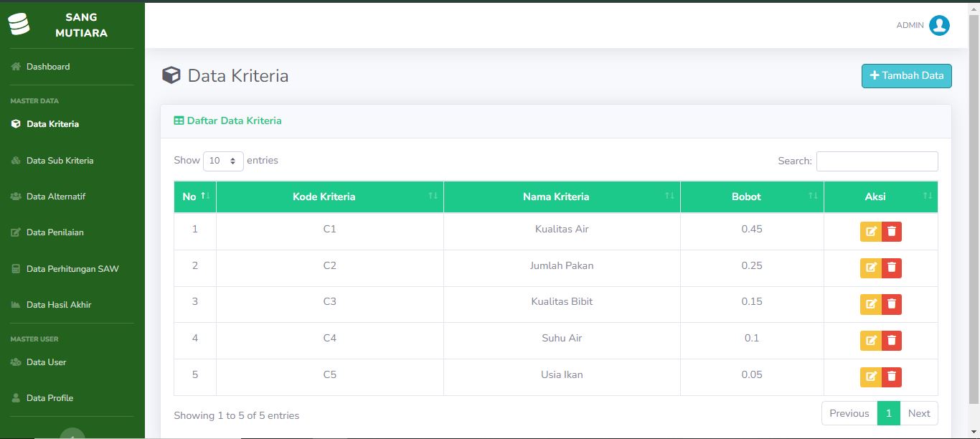
Task: Open Data Sub Kriteria in sidebar
Action: click(60, 161)
